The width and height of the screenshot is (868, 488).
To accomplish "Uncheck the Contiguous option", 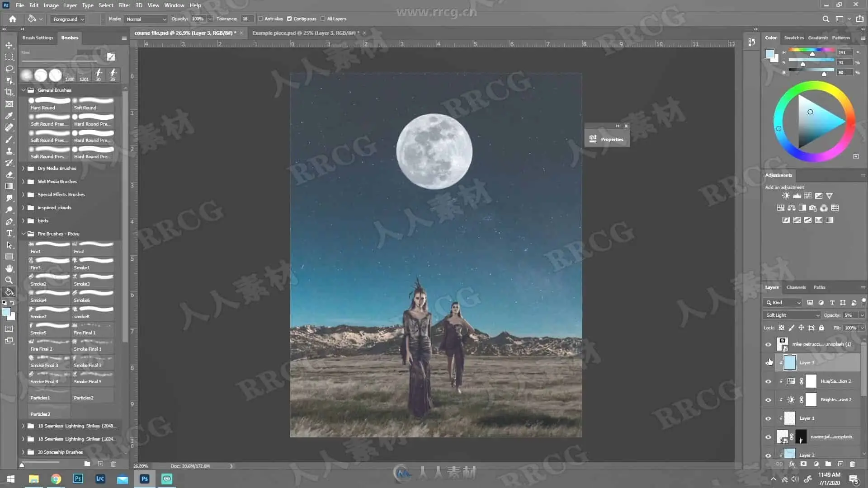I will tap(289, 19).
